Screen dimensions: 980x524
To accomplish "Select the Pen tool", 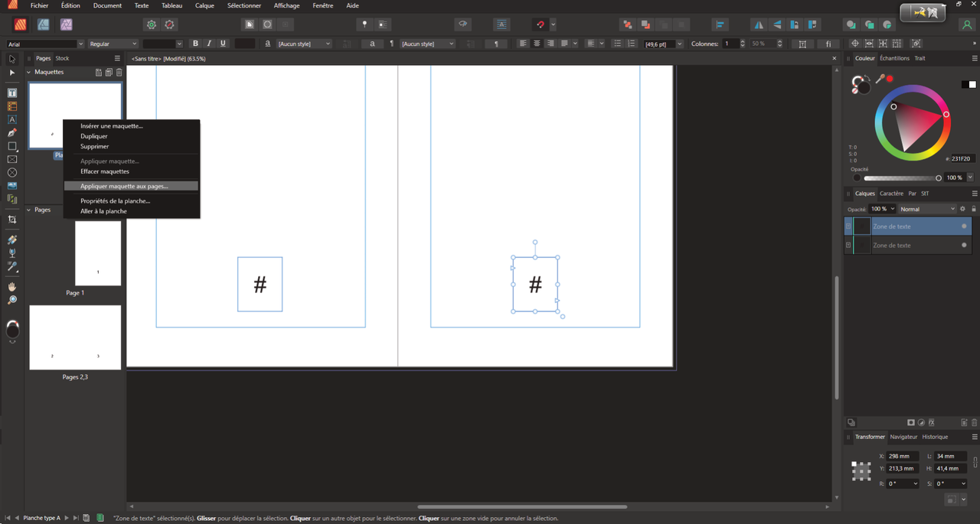I will click(x=12, y=133).
